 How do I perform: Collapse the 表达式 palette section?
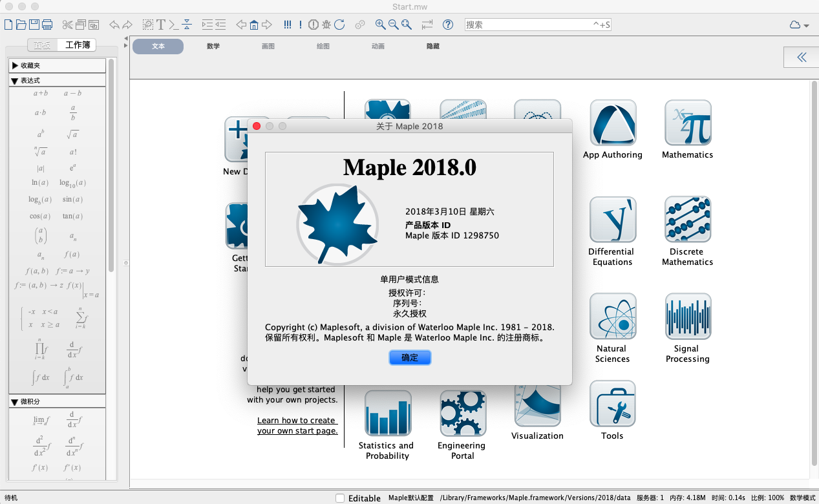[x=15, y=81]
